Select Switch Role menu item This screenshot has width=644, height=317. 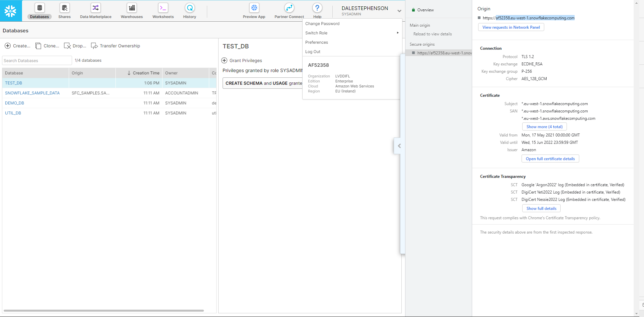(316, 33)
